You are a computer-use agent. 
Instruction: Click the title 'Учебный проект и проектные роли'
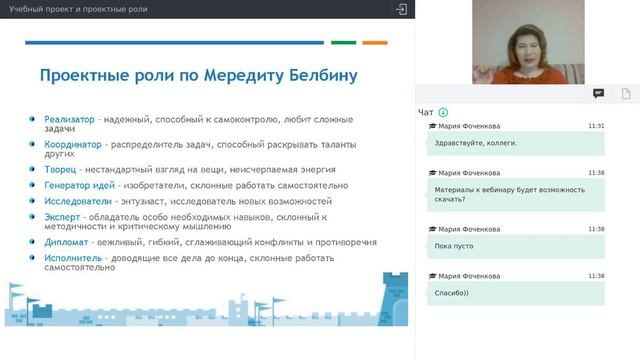[78, 9]
